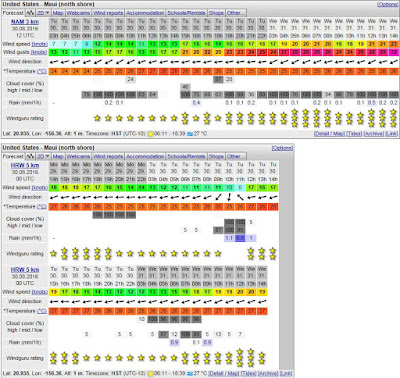
Task: Open [Archive] link in NAM footer
Action: [374, 134]
